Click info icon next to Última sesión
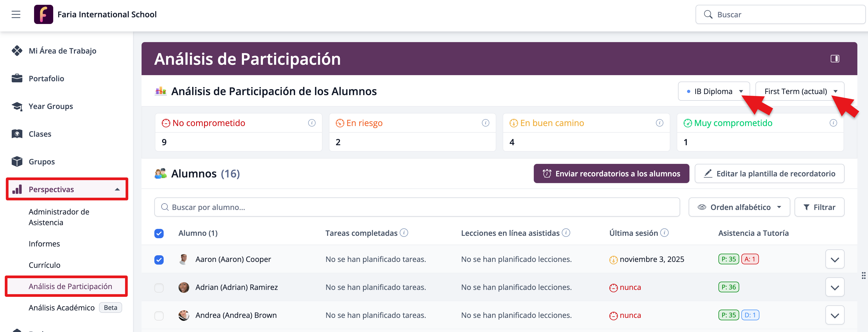Image resolution: width=868 pixels, height=332 pixels. [x=664, y=233]
